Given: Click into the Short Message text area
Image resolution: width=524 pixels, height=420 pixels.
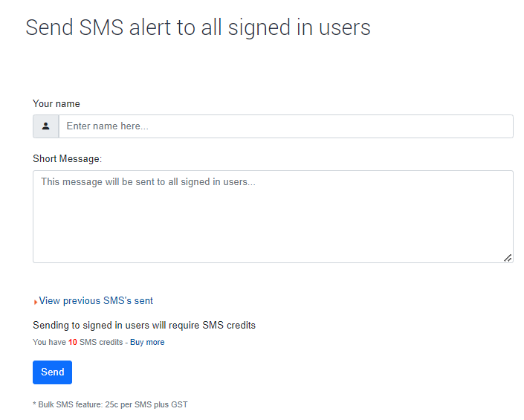Looking at the screenshot, I should click(x=272, y=216).
